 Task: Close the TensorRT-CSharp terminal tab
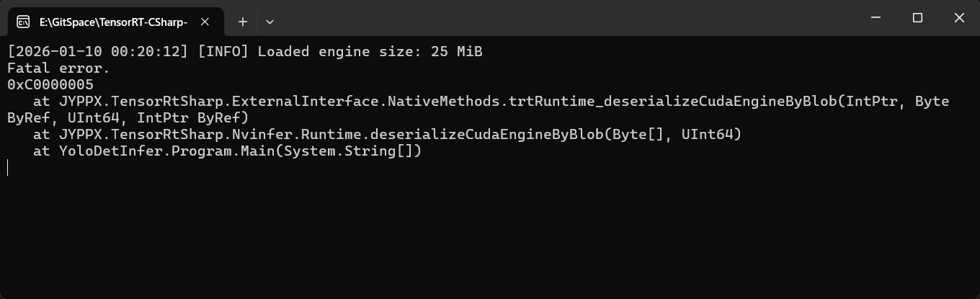(x=205, y=22)
